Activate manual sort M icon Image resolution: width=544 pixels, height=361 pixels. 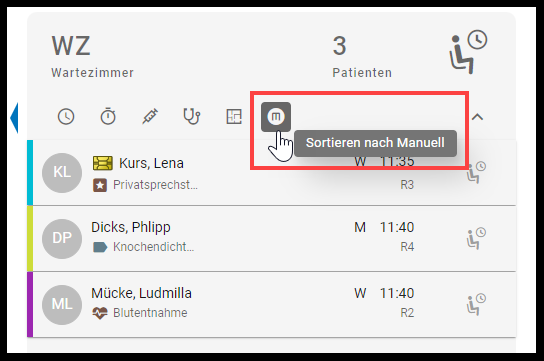pos(276,117)
